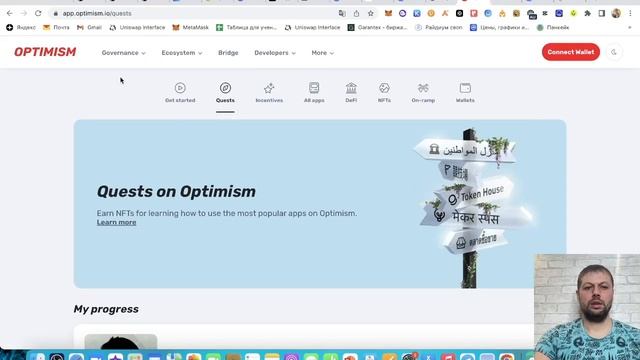Click the Earn NFTs for learning description text
The width and height of the screenshot is (640, 360).
tap(227, 213)
